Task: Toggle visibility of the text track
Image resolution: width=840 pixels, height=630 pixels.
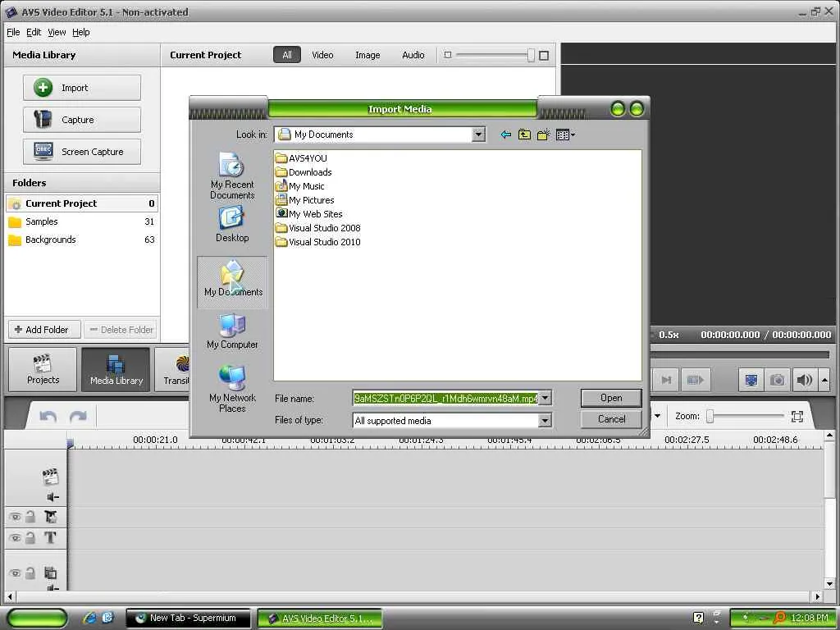Action: 15,538
